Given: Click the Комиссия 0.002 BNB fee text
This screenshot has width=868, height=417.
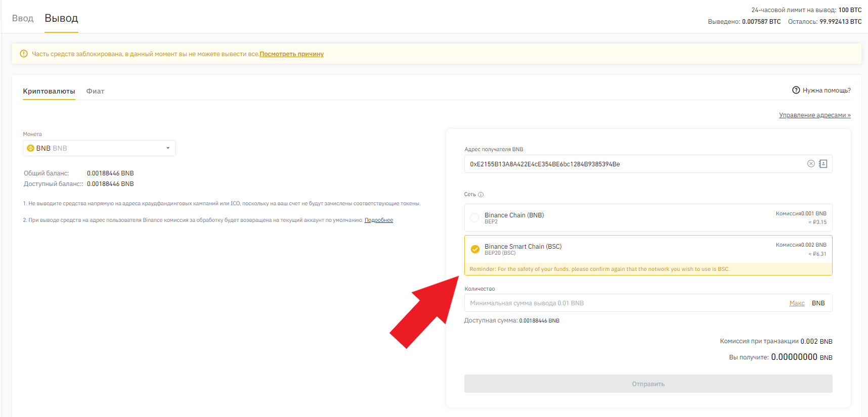Looking at the screenshot, I should pyautogui.click(x=801, y=245).
